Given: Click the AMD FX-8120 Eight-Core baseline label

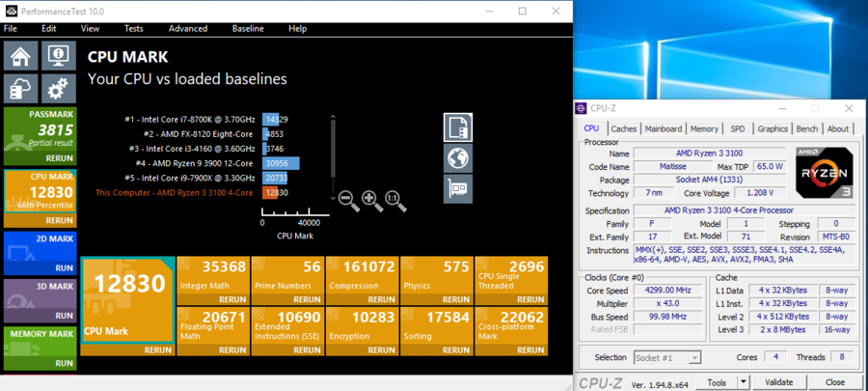Looking at the screenshot, I should tap(198, 134).
